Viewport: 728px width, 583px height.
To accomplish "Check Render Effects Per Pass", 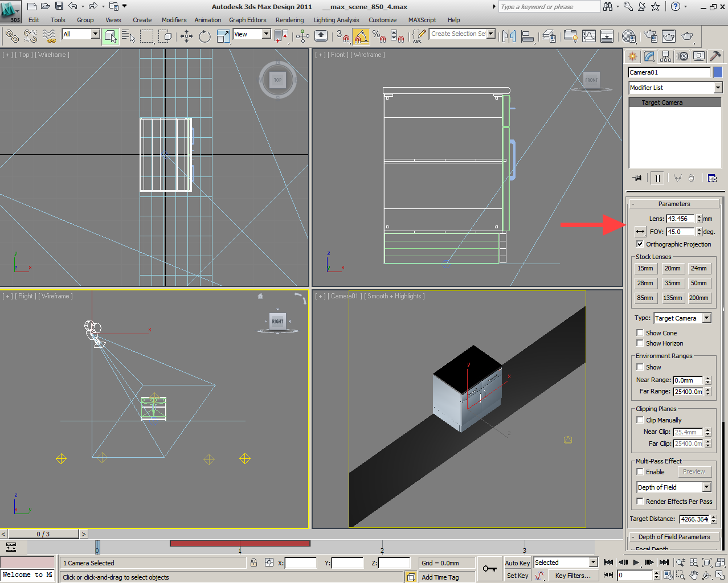I will pos(640,502).
